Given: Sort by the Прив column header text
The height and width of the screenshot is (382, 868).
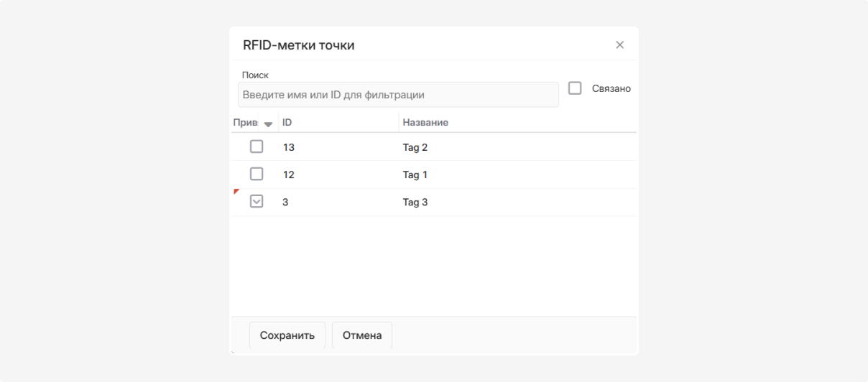Looking at the screenshot, I should coord(245,123).
